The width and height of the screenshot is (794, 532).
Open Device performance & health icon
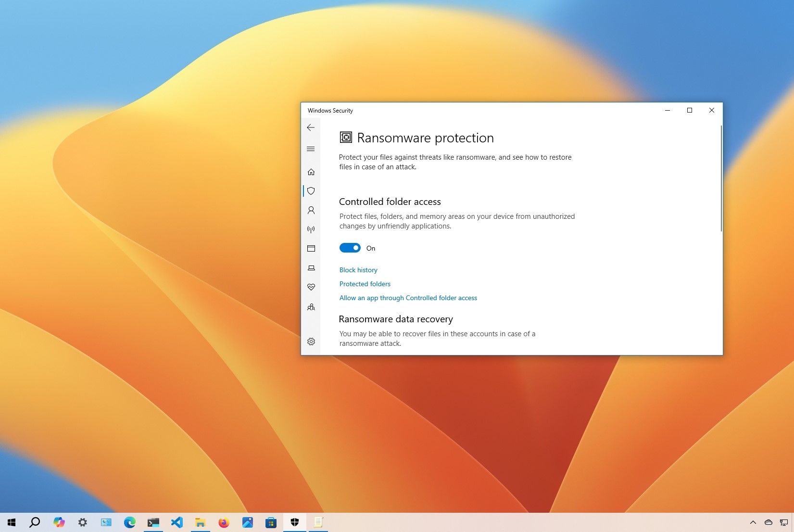point(311,287)
